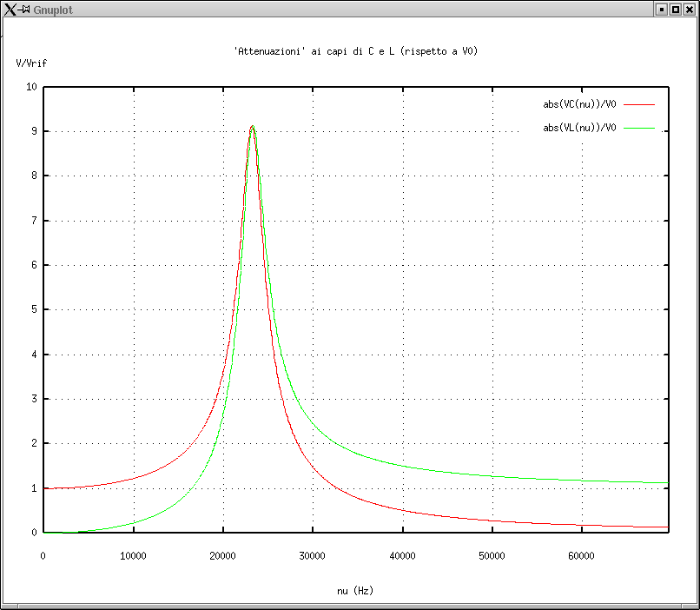This screenshot has width=700, height=610.
Task: Click the pin icon beside the Gnuplot title
Action: (x=25, y=9)
